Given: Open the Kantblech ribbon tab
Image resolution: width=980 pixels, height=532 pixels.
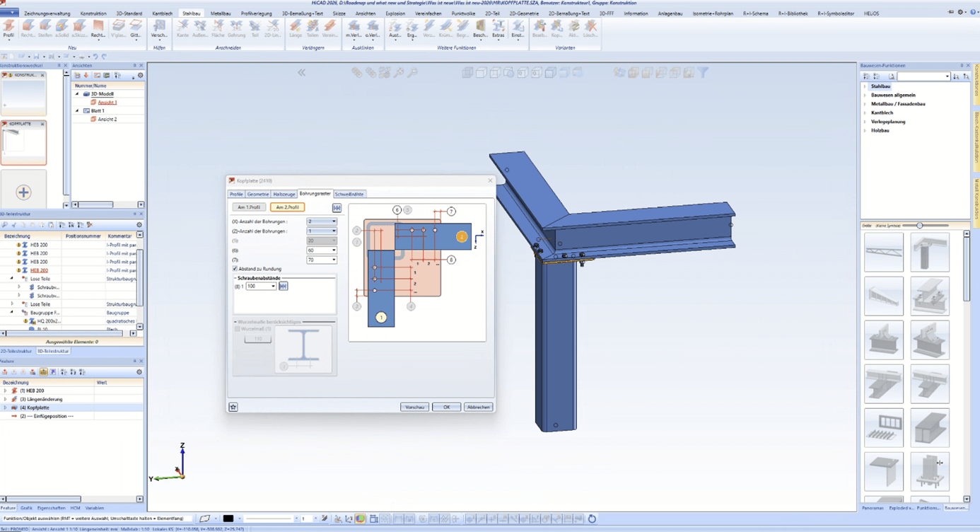Looking at the screenshot, I should click(x=162, y=13).
